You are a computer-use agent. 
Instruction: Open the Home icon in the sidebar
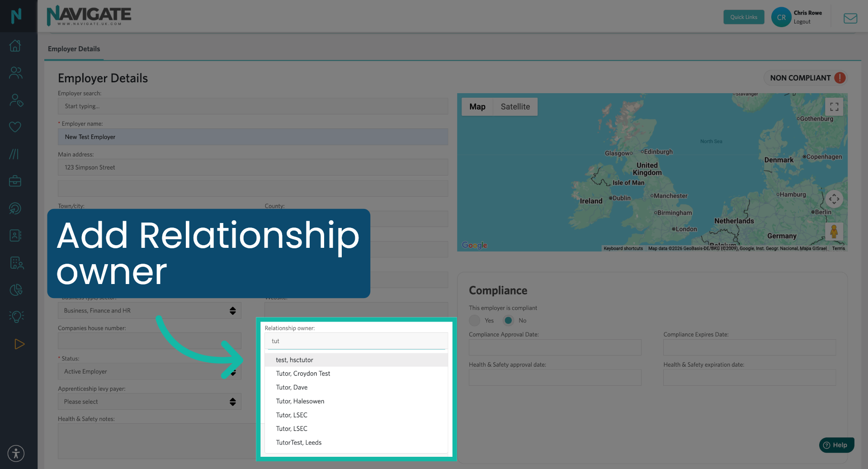[x=15, y=46]
